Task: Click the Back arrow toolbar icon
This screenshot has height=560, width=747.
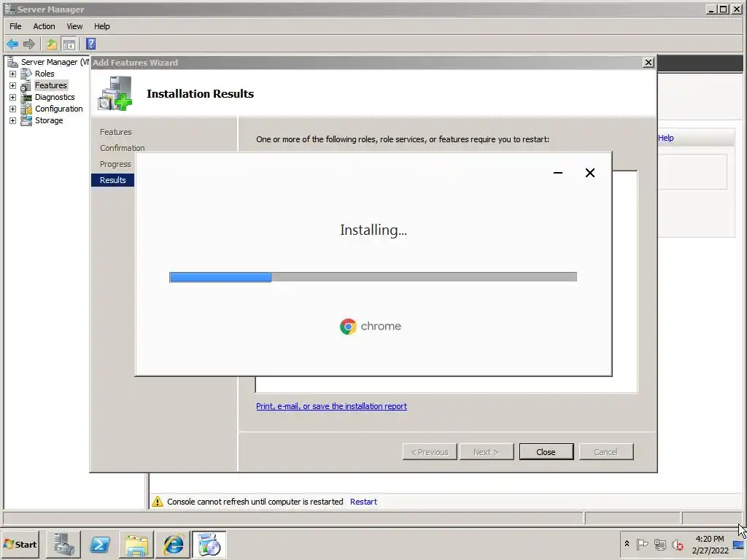Action: click(12, 44)
